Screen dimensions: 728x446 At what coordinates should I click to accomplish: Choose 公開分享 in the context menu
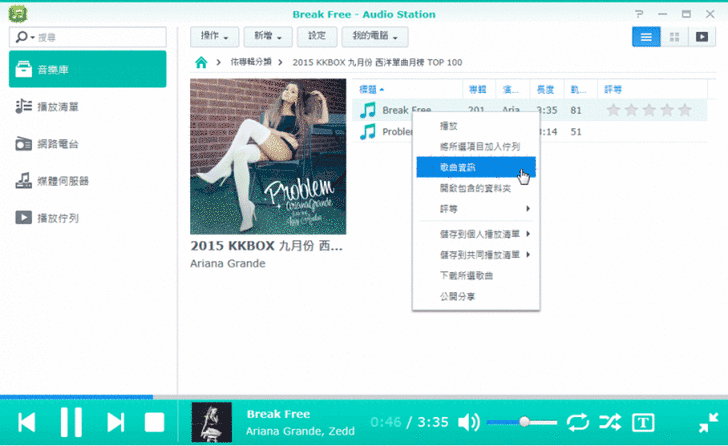click(x=476, y=296)
